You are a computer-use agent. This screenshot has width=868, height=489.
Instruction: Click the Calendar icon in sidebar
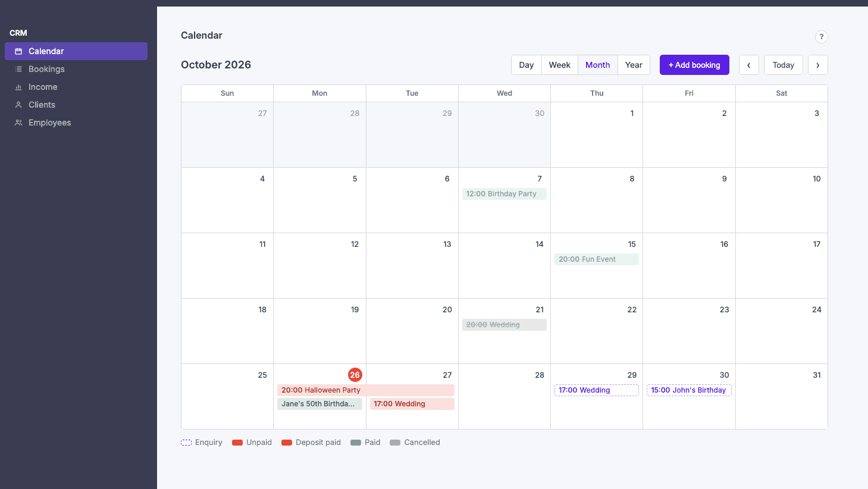point(18,51)
